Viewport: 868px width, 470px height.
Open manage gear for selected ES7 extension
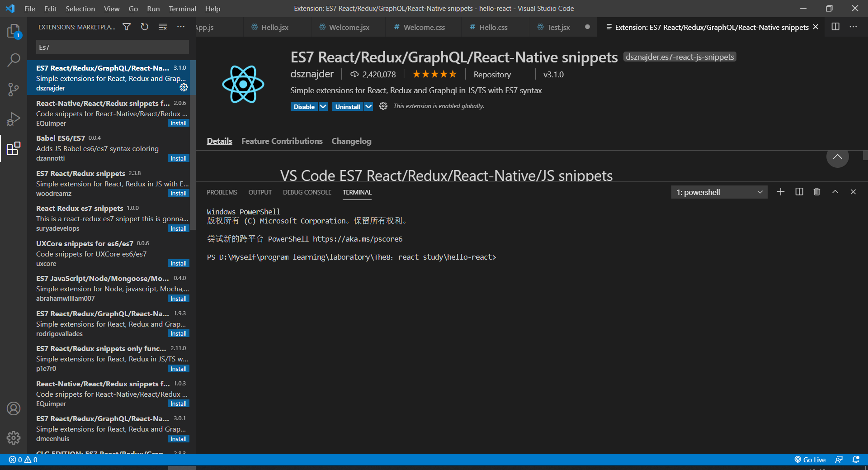coord(184,87)
